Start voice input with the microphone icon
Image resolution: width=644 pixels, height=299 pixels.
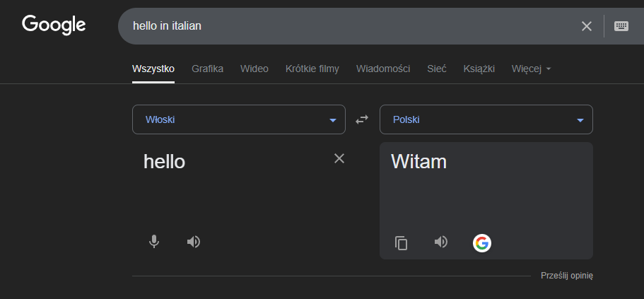[153, 242]
